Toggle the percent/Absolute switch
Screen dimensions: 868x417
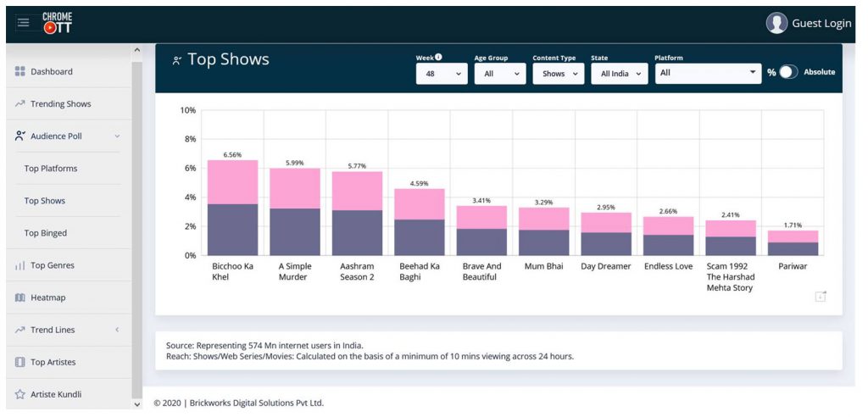point(788,73)
